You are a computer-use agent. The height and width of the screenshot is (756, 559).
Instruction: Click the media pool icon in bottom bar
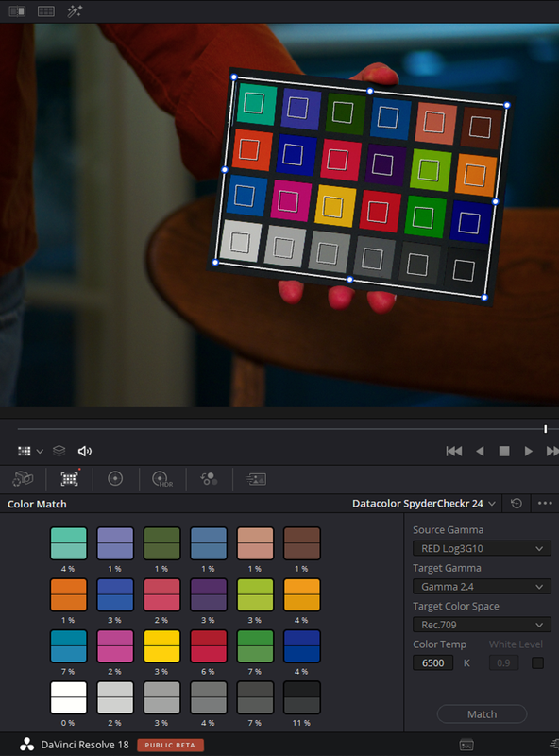[466, 745]
